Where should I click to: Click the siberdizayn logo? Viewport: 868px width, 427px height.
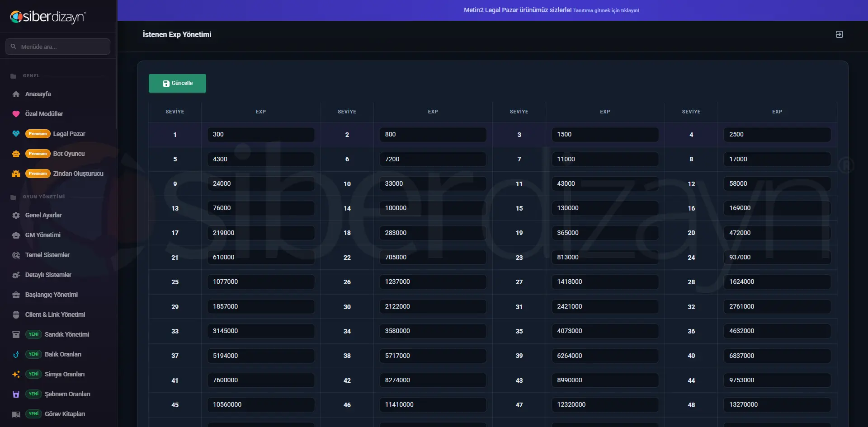47,17
